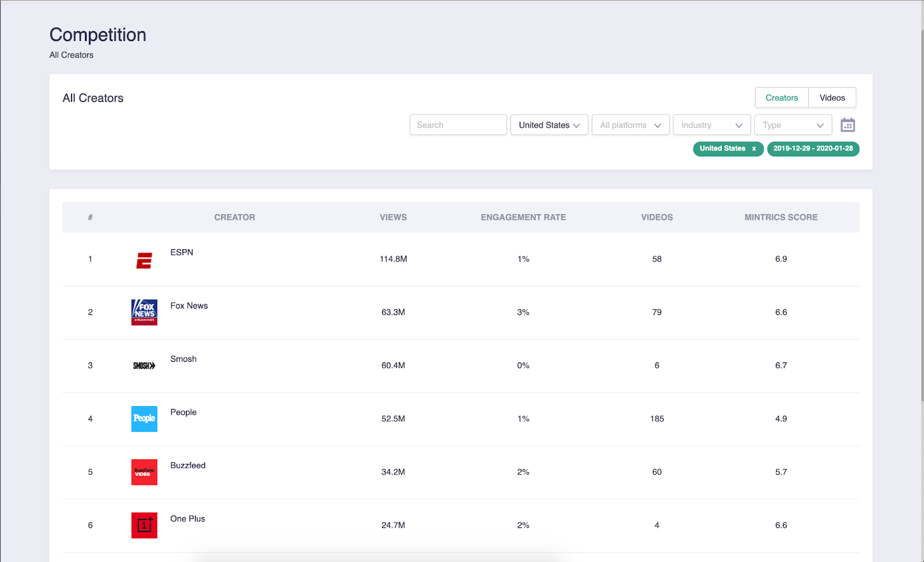Click Smosh engagement rate 0%
Viewport: 924px width, 562px height.
click(x=523, y=366)
